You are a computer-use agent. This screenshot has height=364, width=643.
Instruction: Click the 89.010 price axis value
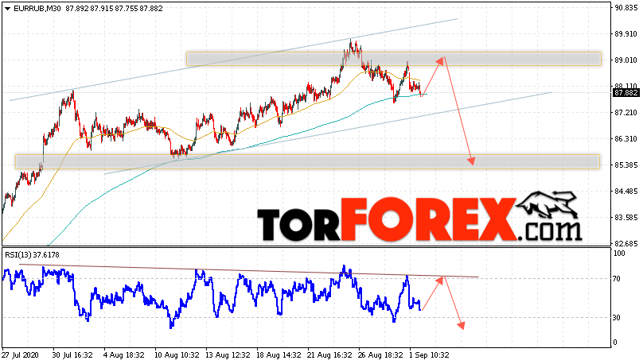[x=625, y=60]
